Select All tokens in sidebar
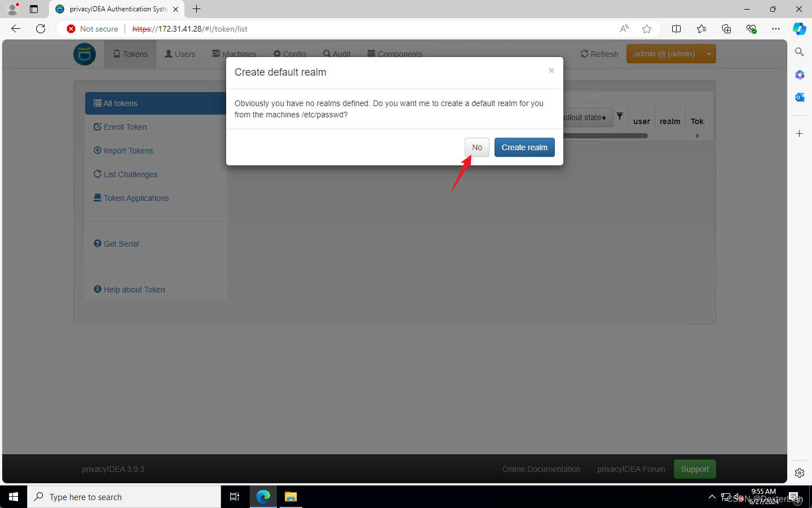The width and height of the screenshot is (812, 508). [156, 103]
